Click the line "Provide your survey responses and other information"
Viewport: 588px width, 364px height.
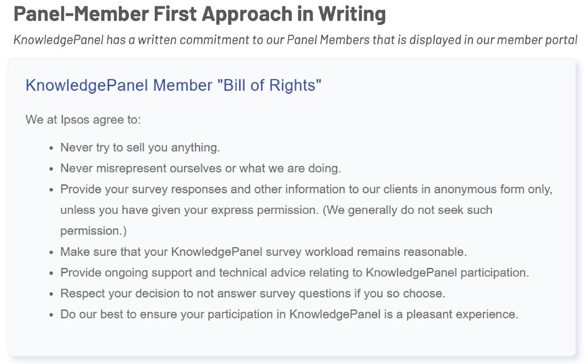coord(306,189)
